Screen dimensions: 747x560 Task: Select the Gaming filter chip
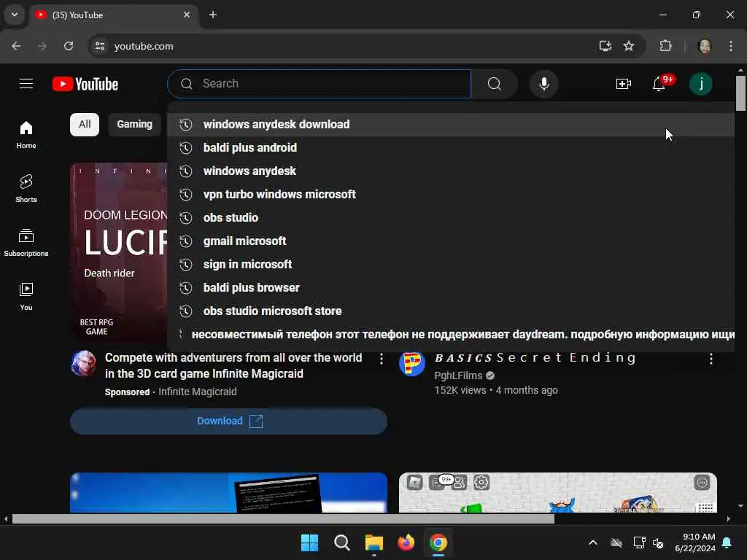135,124
